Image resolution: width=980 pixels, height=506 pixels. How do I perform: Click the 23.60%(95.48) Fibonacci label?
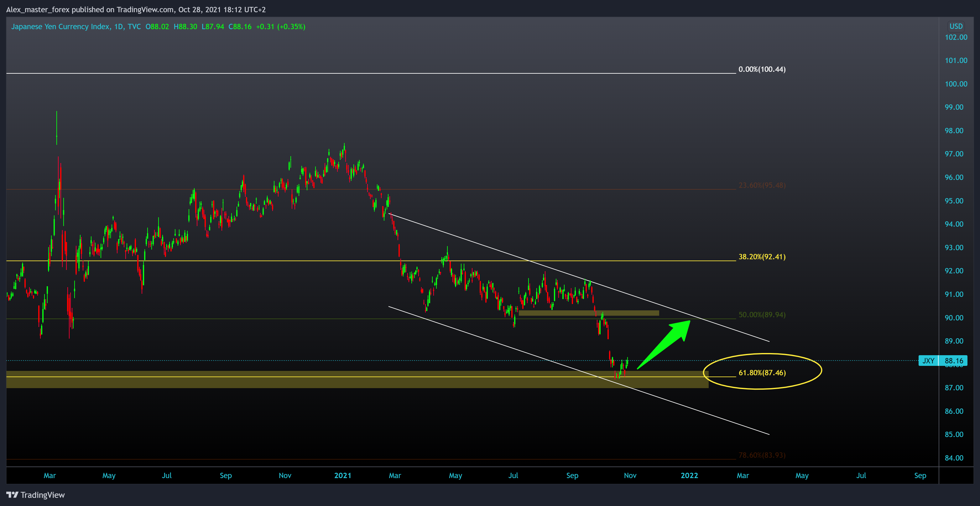click(762, 185)
